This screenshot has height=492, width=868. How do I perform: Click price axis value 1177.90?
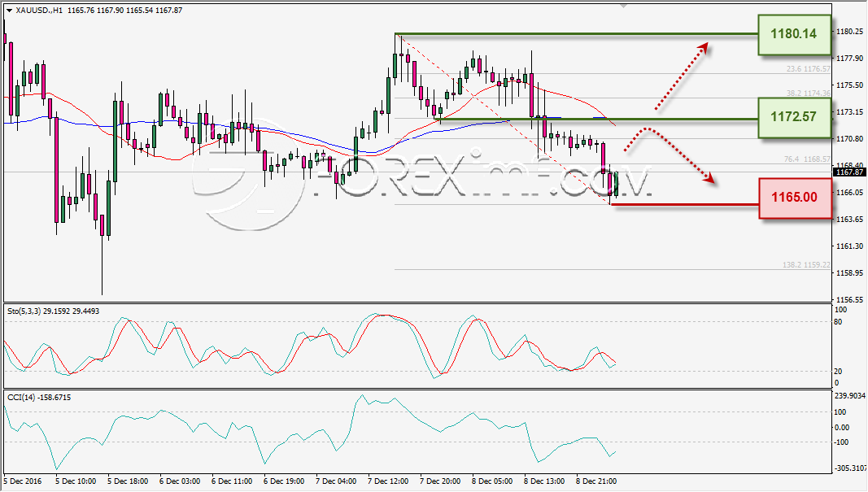coord(850,58)
